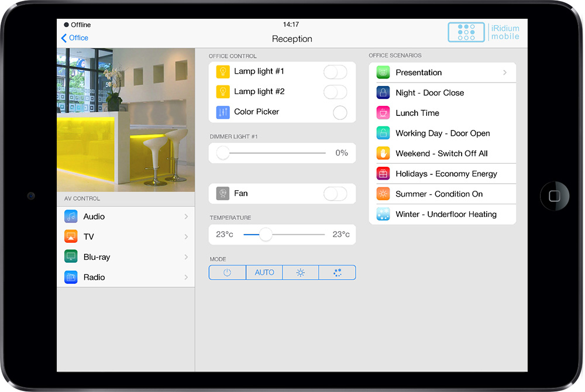Tap the Color Picker sliders icon
The height and width of the screenshot is (392, 585).
(x=223, y=112)
